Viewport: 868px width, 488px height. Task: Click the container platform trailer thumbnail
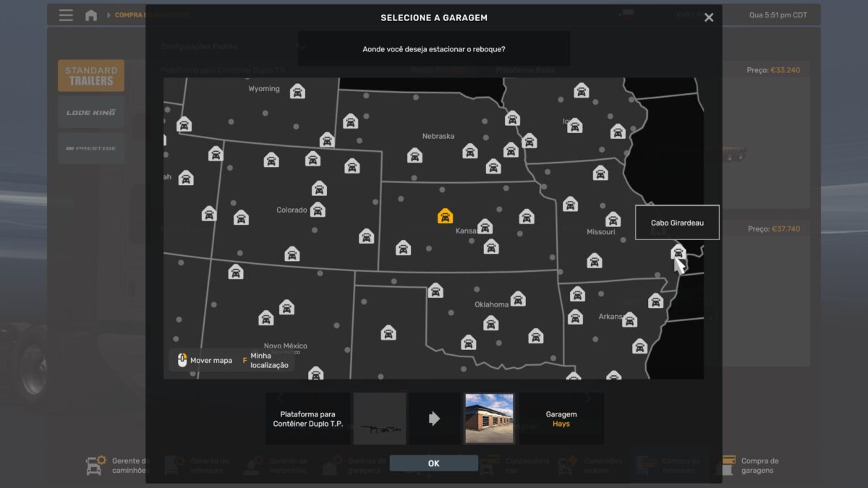tap(380, 419)
